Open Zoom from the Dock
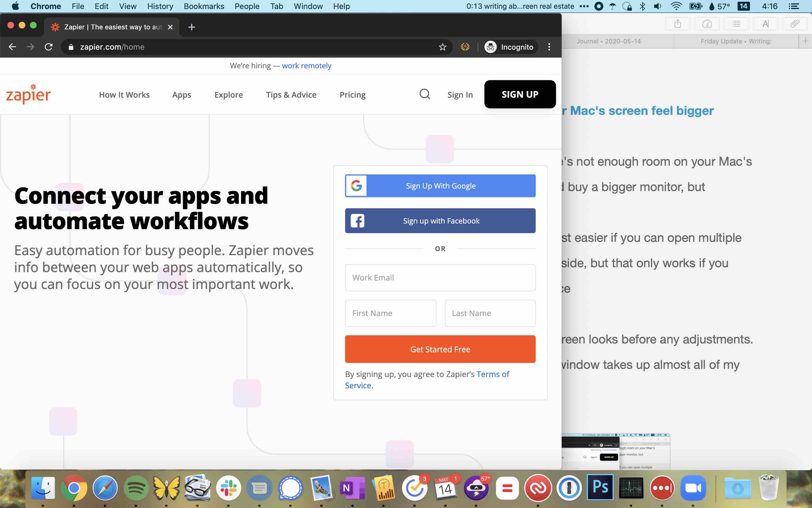The width and height of the screenshot is (812, 508). point(693,487)
